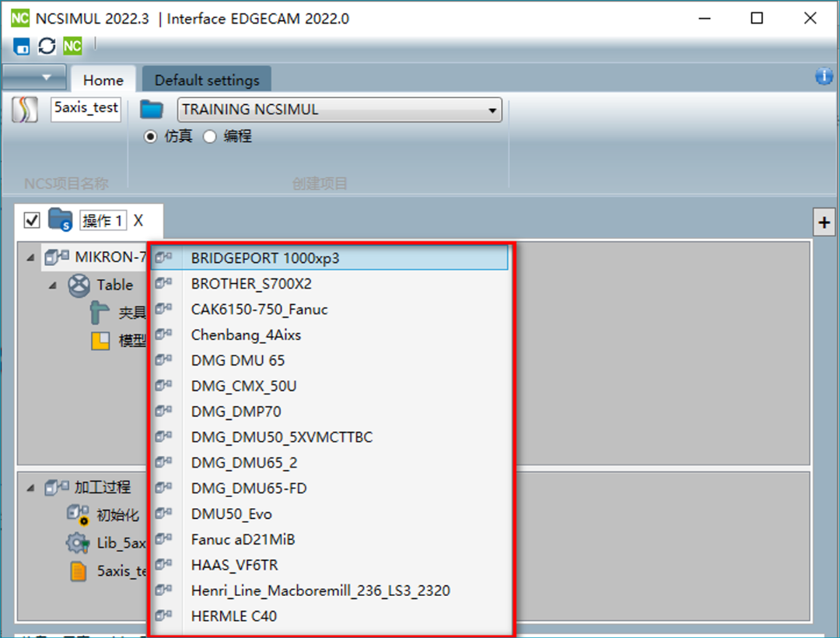840x638 pixels.
Task: Switch to the Home tab
Action: pos(103,80)
